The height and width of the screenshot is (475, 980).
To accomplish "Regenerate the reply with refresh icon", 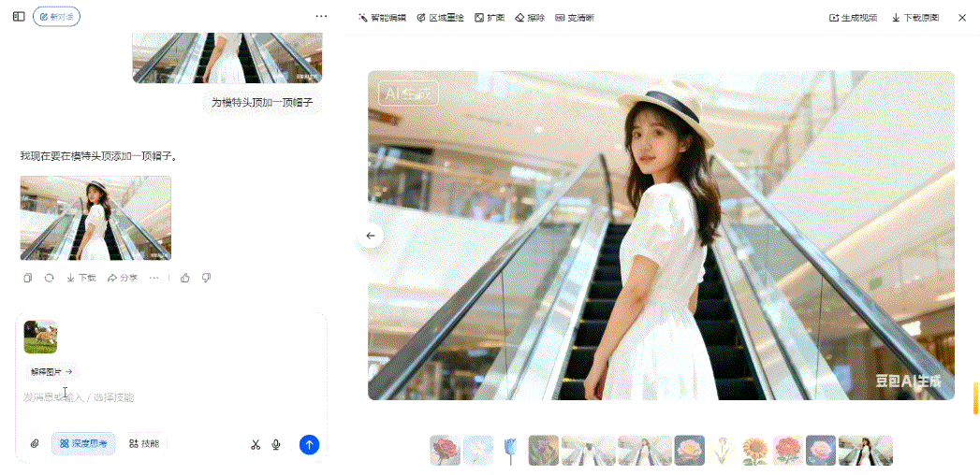I will click(x=49, y=278).
